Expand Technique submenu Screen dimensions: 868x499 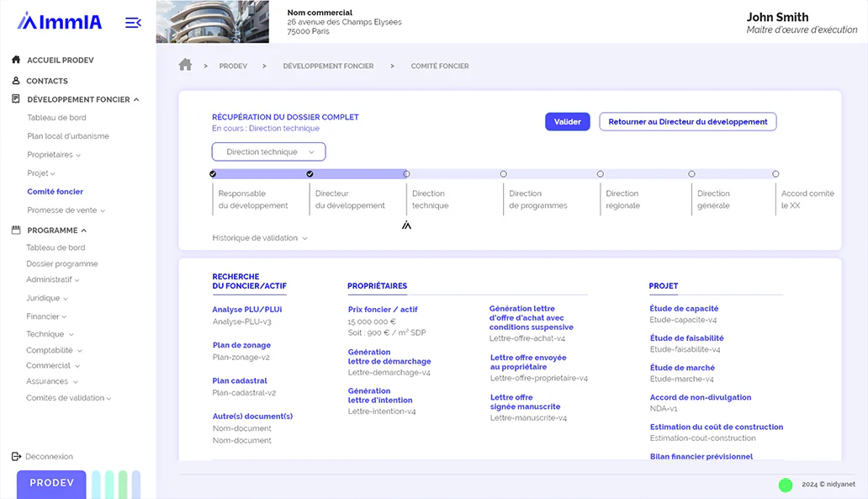71,335
